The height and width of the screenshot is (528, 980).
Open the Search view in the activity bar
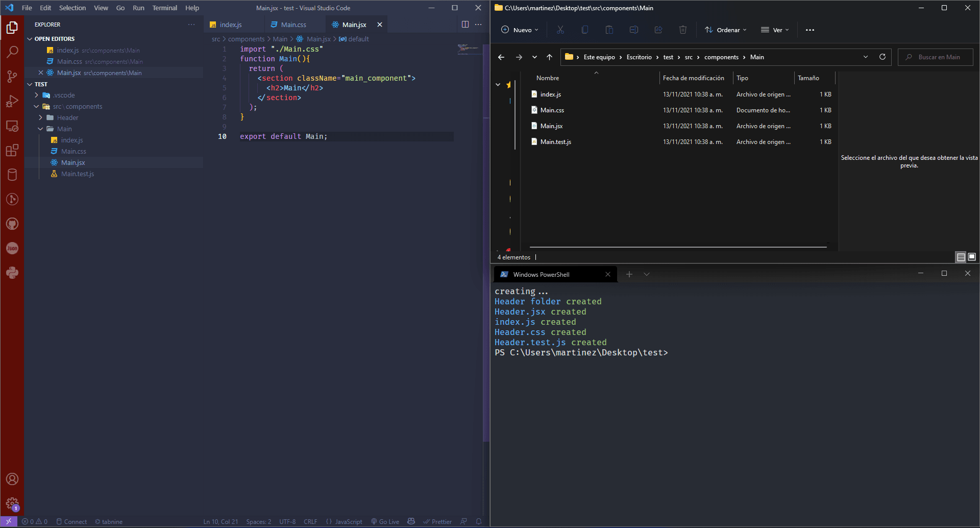tap(12, 52)
